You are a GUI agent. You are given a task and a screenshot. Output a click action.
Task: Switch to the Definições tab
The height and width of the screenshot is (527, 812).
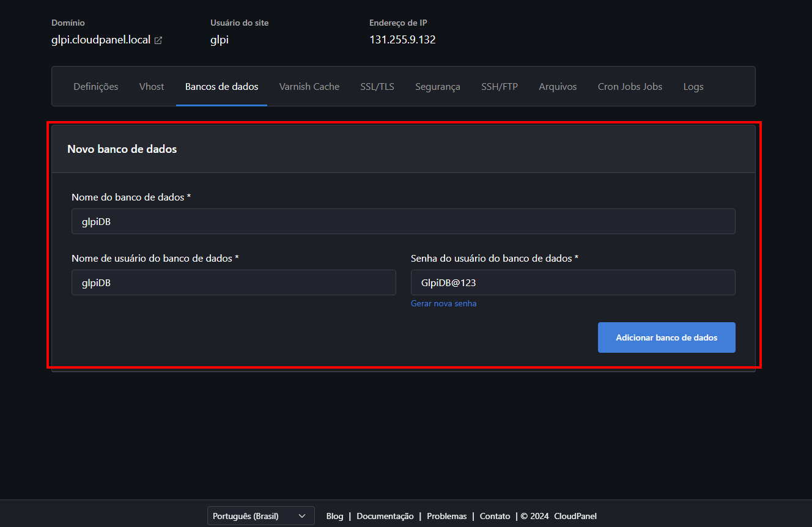click(96, 87)
